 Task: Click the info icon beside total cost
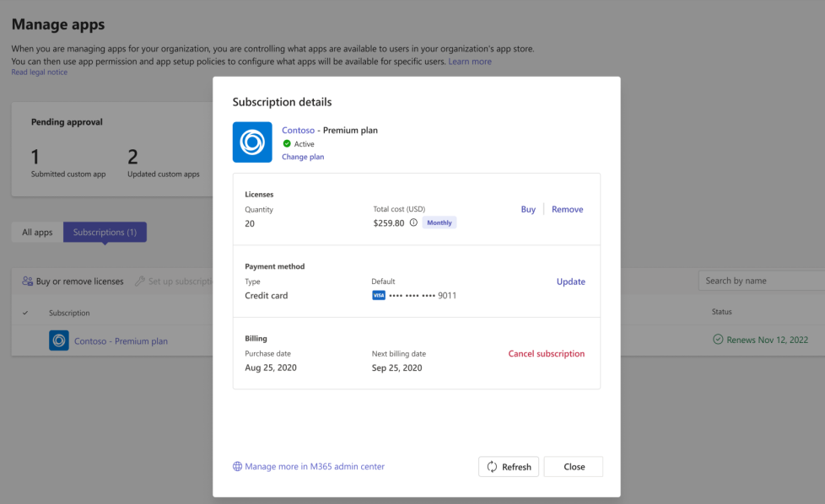click(x=413, y=223)
